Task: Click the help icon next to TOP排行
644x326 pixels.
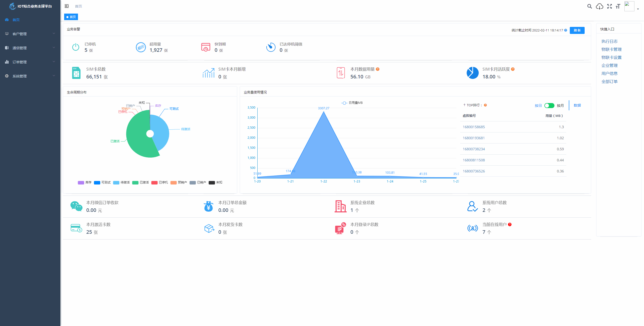Action: [x=485, y=105]
